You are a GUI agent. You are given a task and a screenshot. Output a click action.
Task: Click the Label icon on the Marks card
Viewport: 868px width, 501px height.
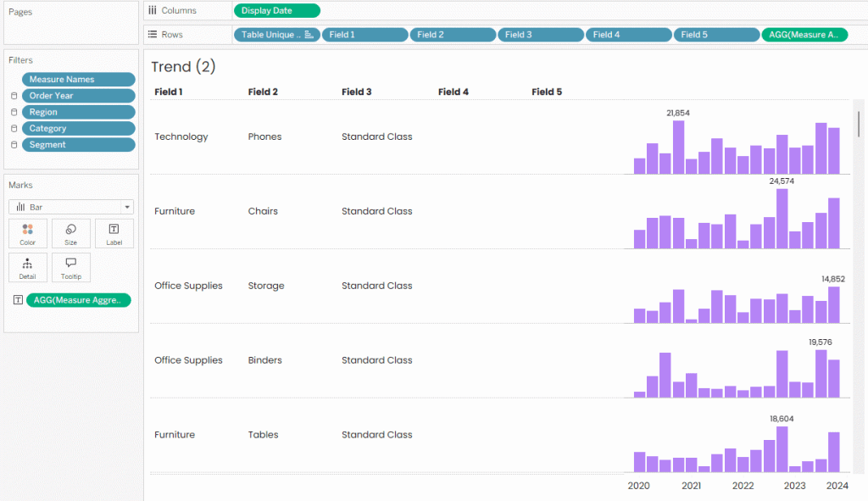click(114, 233)
